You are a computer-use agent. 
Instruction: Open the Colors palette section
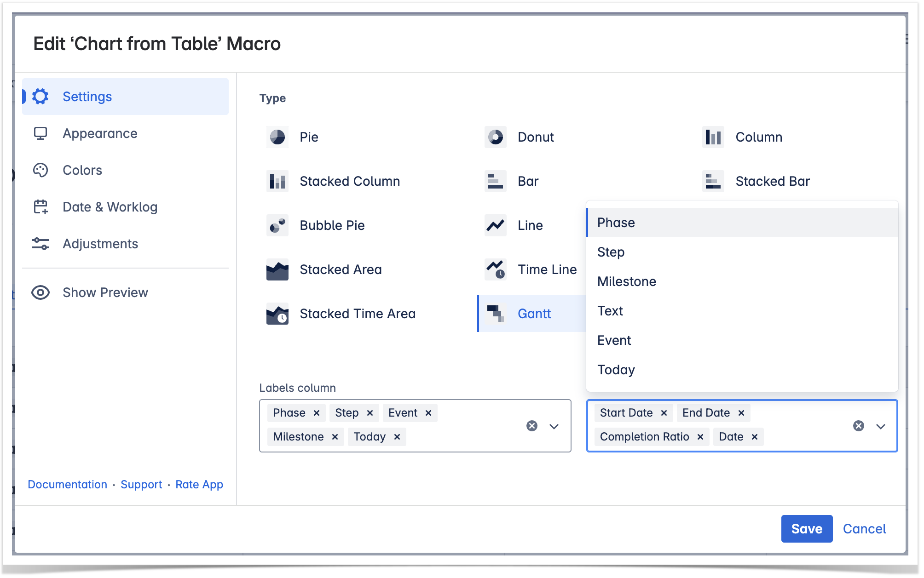coord(82,170)
